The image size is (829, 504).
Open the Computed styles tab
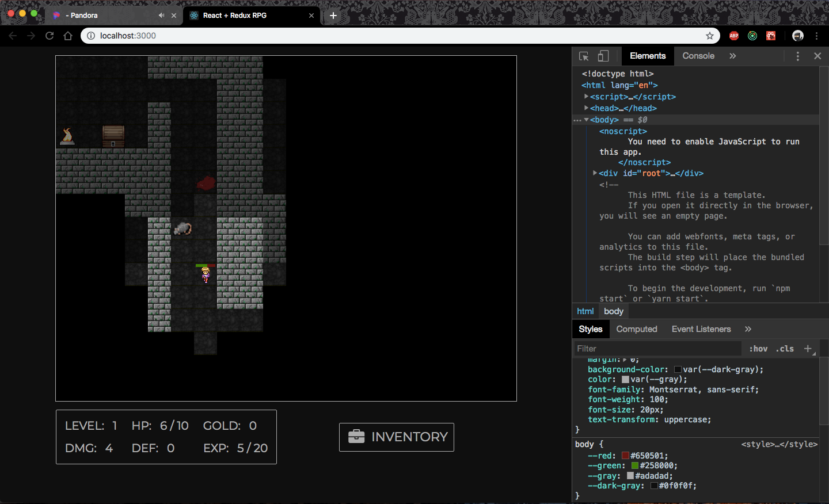[x=637, y=329]
